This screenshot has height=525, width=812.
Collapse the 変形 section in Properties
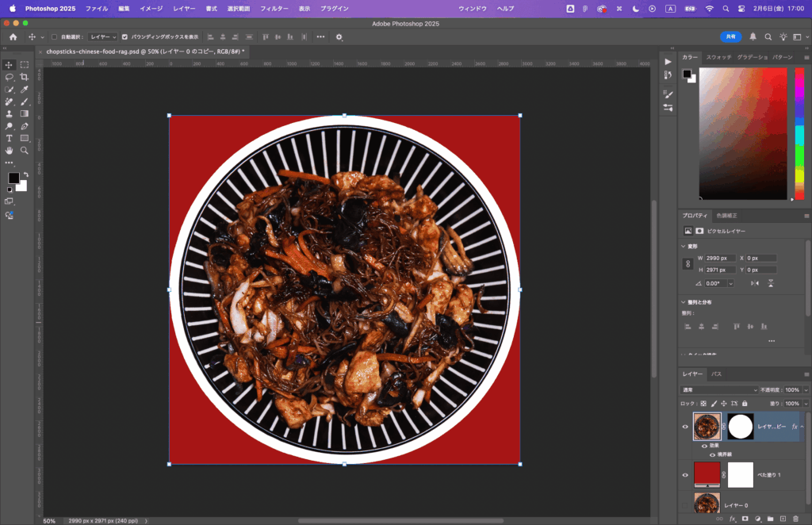pos(684,246)
